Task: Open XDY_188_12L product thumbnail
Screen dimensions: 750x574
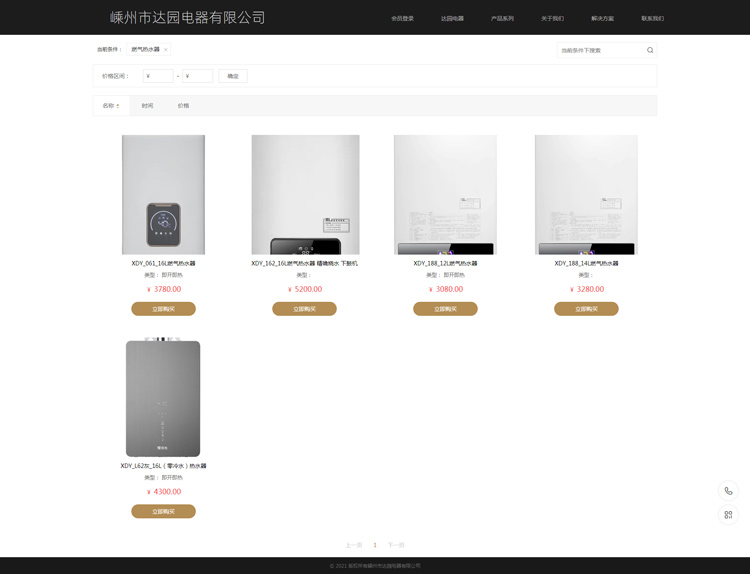Action: [x=445, y=195]
